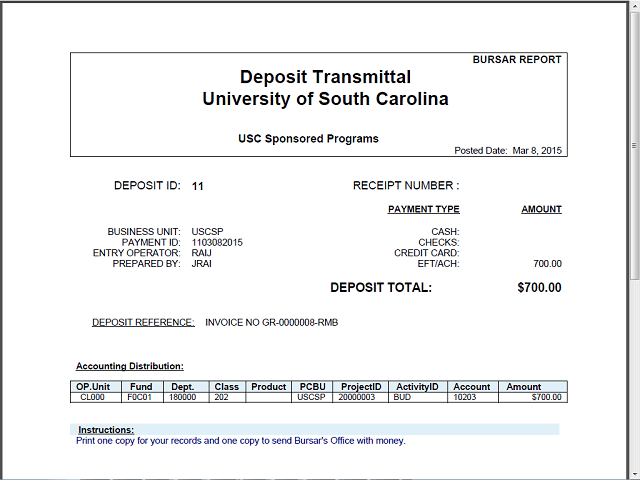Click the Deposit Transmittal title
640x480 pixels.
[x=325, y=77]
